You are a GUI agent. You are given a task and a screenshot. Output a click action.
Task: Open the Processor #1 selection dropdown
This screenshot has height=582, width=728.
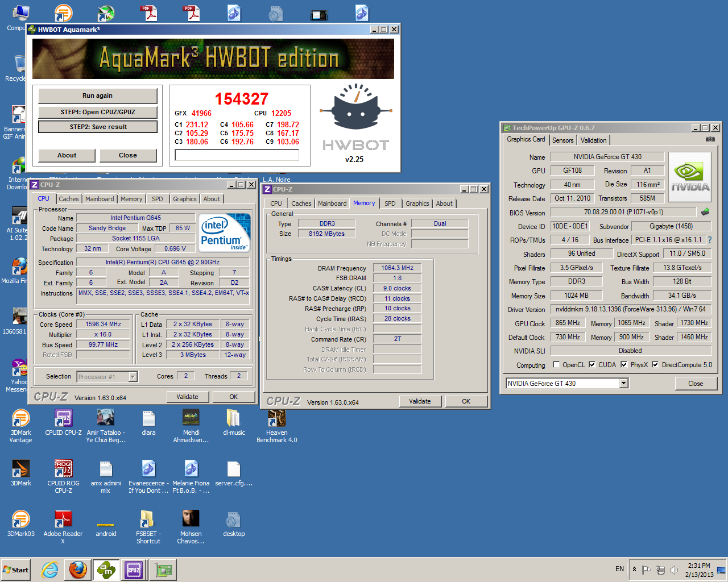[131, 376]
